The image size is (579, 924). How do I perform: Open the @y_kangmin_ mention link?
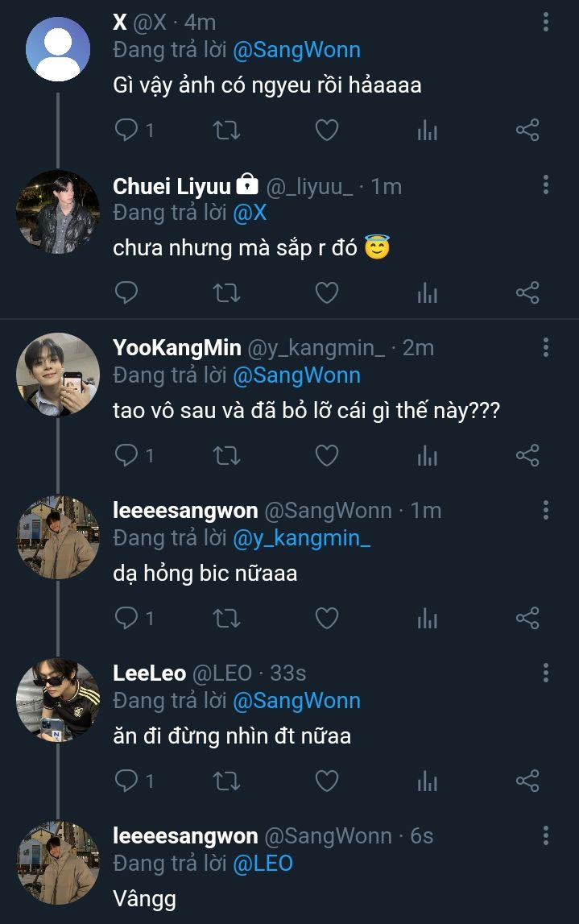pyautogui.click(x=301, y=538)
